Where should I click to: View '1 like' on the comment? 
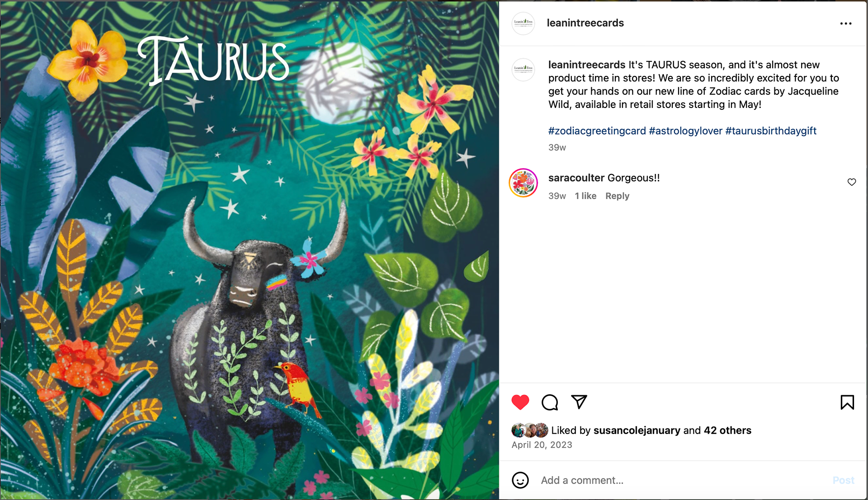pos(585,196)
